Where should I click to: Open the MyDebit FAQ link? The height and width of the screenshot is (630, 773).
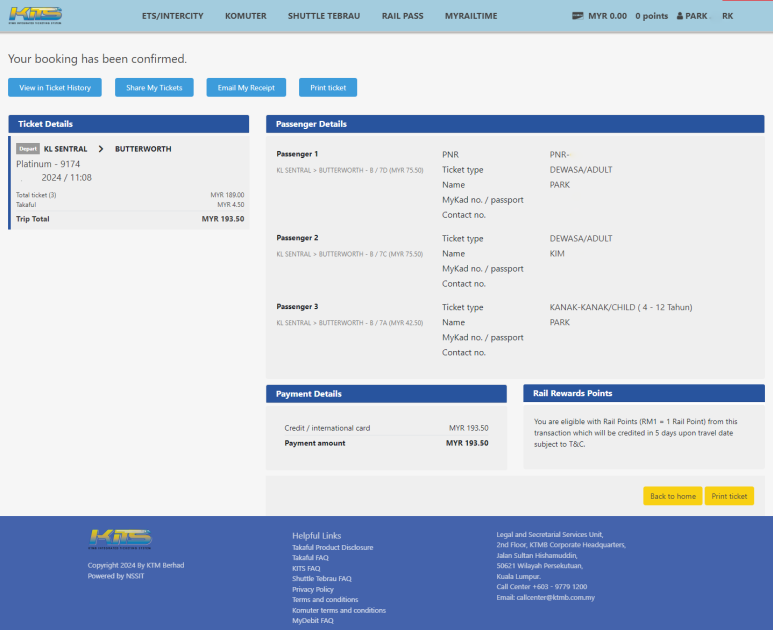313,621
